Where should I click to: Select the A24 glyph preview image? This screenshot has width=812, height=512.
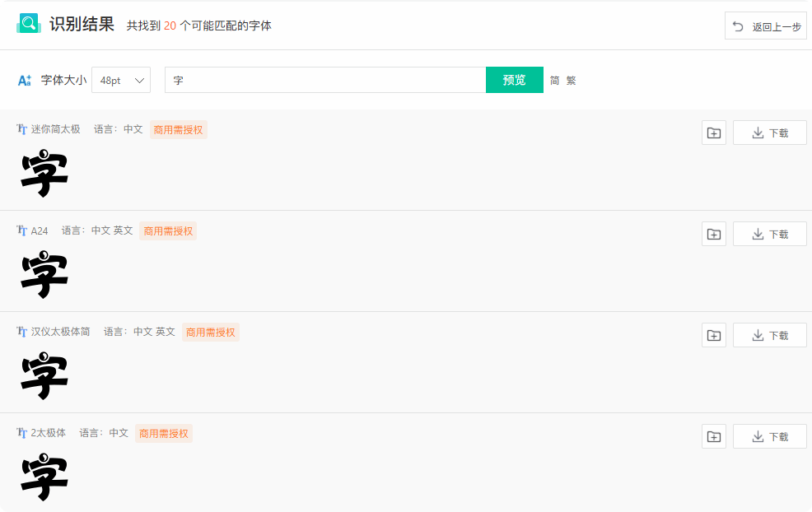[44, 274]
